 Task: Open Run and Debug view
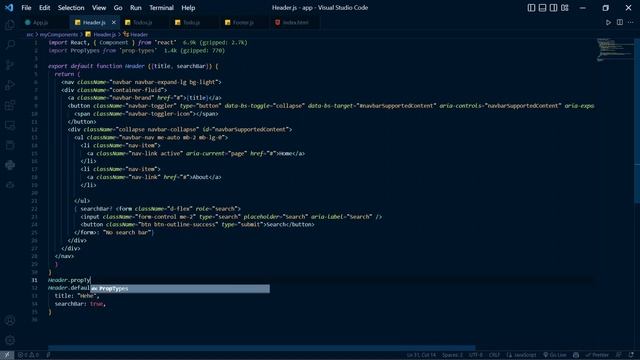(x=10, y=85)
